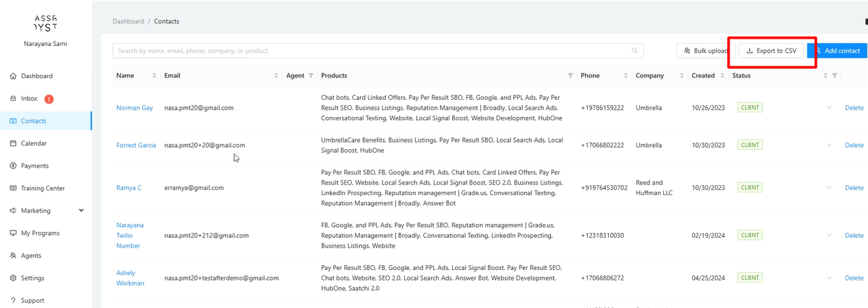This screenshot has width=868, height=308.
Task: Click in the contact search field
Action: click(367, 51)
